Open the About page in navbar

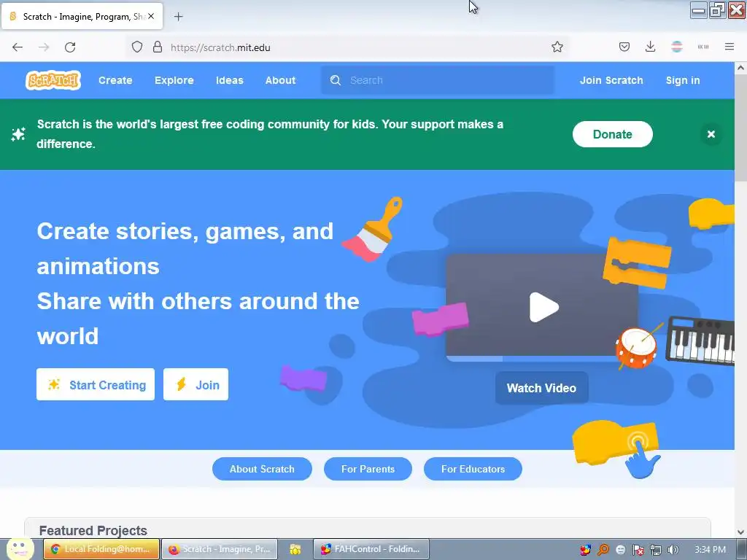click(x=280, y=80)
